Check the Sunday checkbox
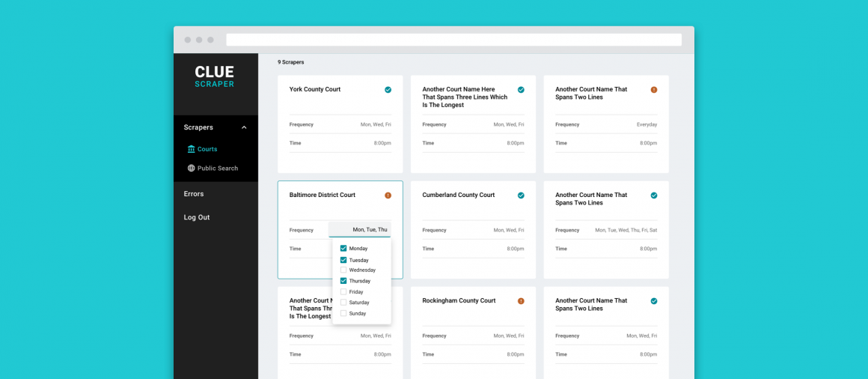 click(343, 313)
